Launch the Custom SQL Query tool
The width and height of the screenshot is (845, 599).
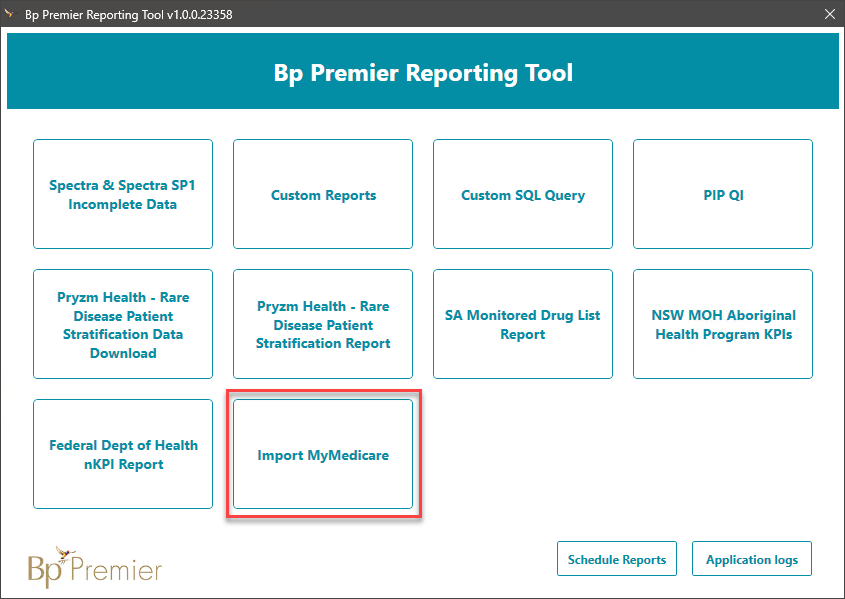(x=523, y=194)
